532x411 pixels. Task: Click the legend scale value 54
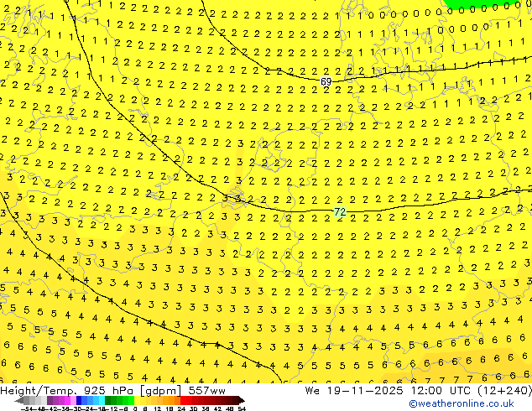pyautogui.click(x=242, y=408)
